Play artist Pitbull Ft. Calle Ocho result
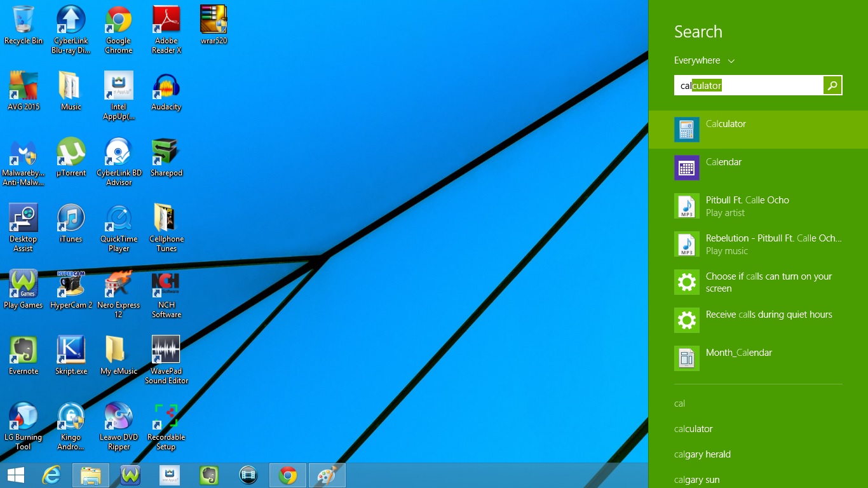868x488 pixels. click(x=758, y=206)
